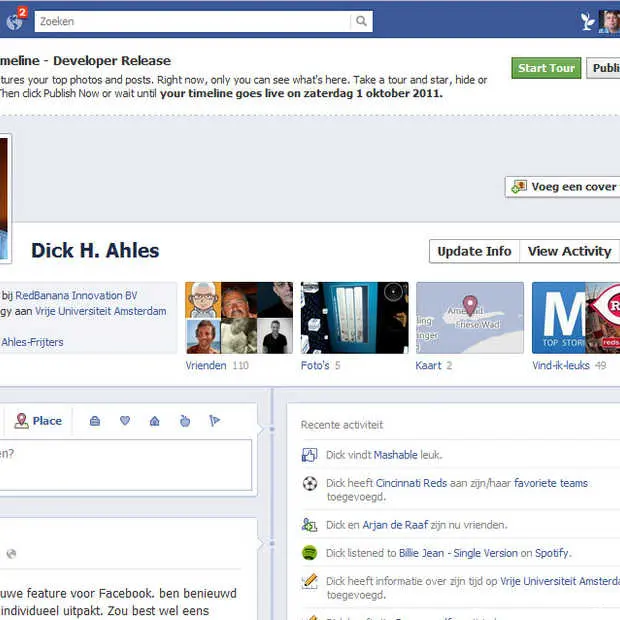Click the Foto's 5 label

(320, 365)
